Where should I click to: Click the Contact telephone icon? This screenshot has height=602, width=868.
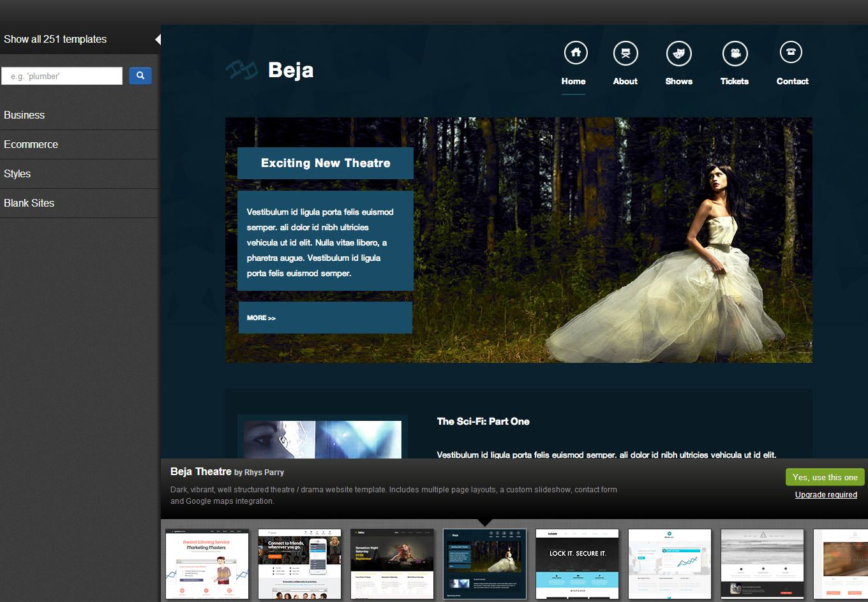pos(791,52)
